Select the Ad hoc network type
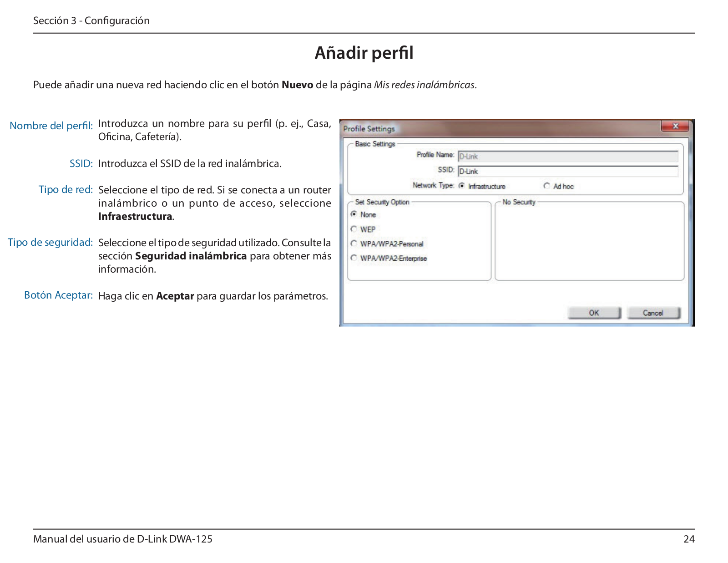 [546, 186]
